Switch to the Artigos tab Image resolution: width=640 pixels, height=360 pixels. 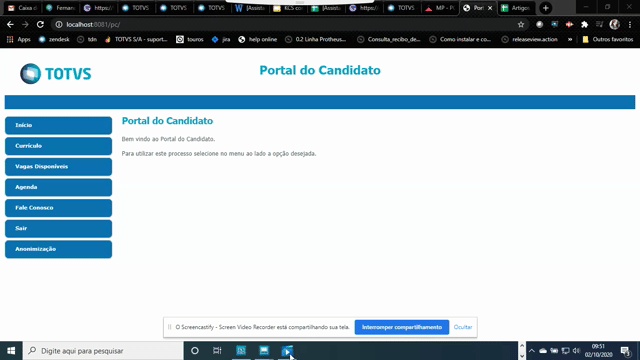pos(516,8)
